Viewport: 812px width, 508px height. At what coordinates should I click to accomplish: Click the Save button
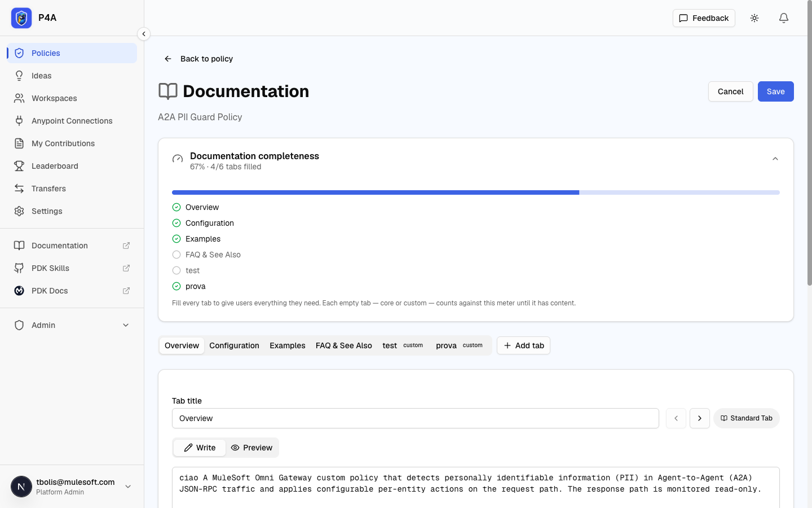click(x=776, y=91)
